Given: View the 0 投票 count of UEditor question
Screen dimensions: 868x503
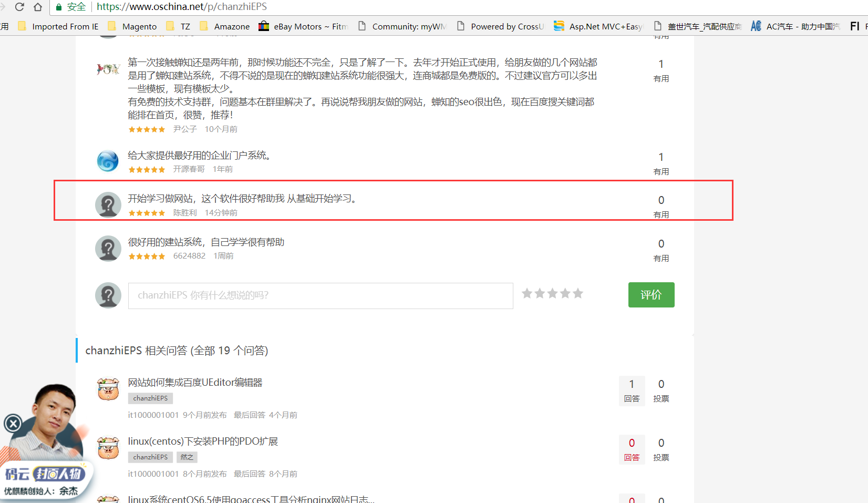Looking at the screenshot, I should click(661, 391).
